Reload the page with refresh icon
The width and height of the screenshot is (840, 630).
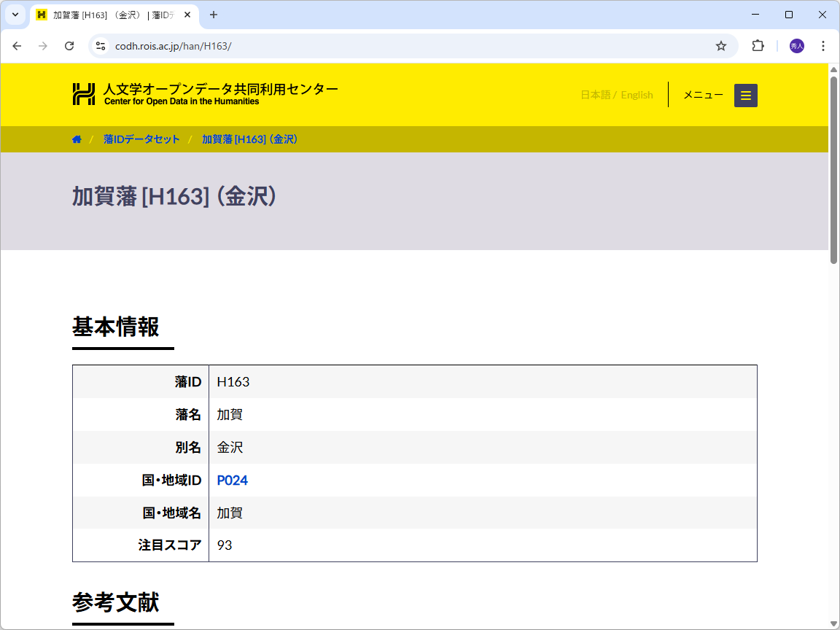click(69, 46)
